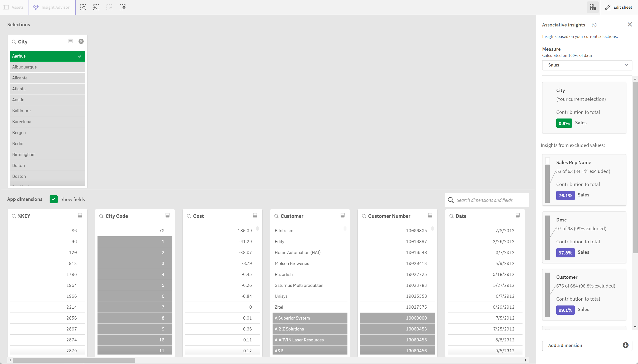This screenshot has width=638, height=364.
Task: Click search icon in Cost field
Action: [189, 216]
